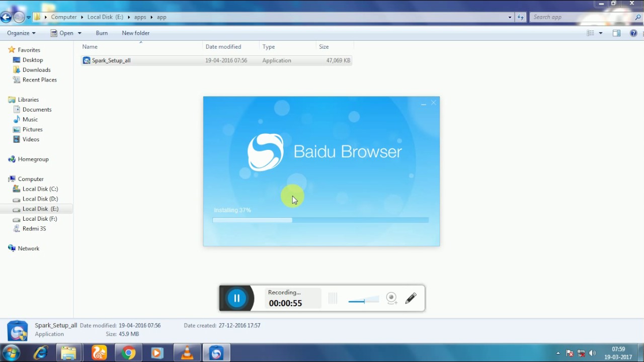Open the Organize menu

(21, 33)
